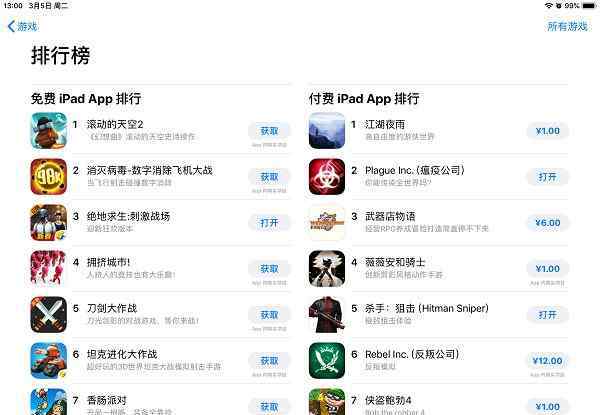Tap the 薇薇安和骑士 game icon
The width and height of the screenshot is (600, 415).
327,269
